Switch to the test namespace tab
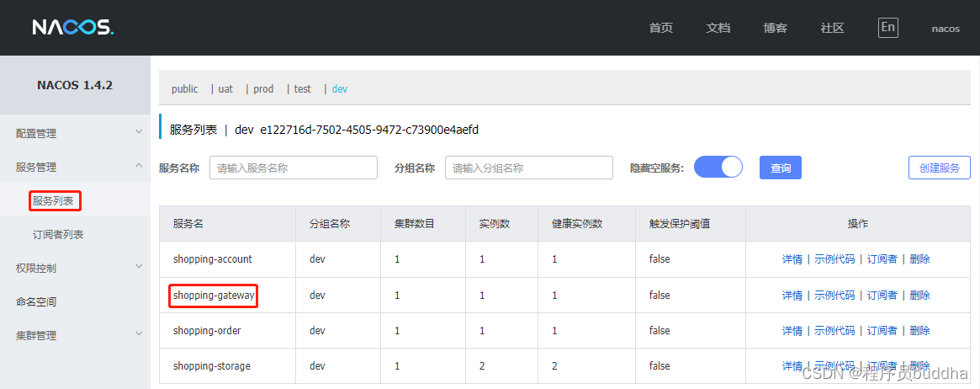Image resolution: width=980 pixels, height=389 pixels. click(x=303, y=88)
